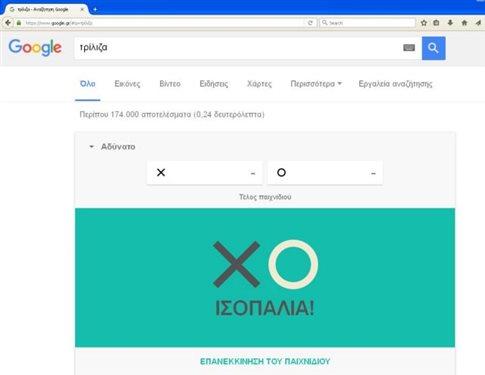Image resolution: width=485 pixels, height=375 pixels.
Task: Click ΕΠΑΝΕΚΚΙΝΗΣΗ ΤΟΥ ΠΑΙΧΝΙΔΙΟΥ to restart game
Action: pos(265,361)
